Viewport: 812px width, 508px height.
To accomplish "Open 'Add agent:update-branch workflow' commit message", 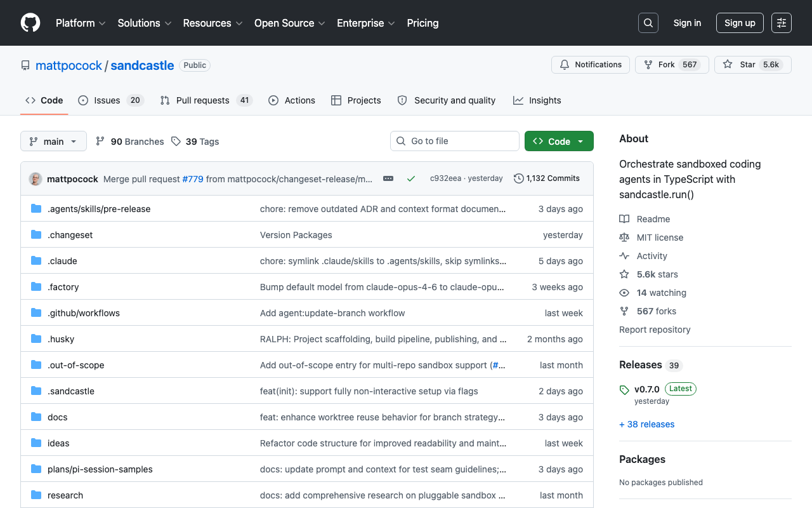I will [x=332, y=313].
